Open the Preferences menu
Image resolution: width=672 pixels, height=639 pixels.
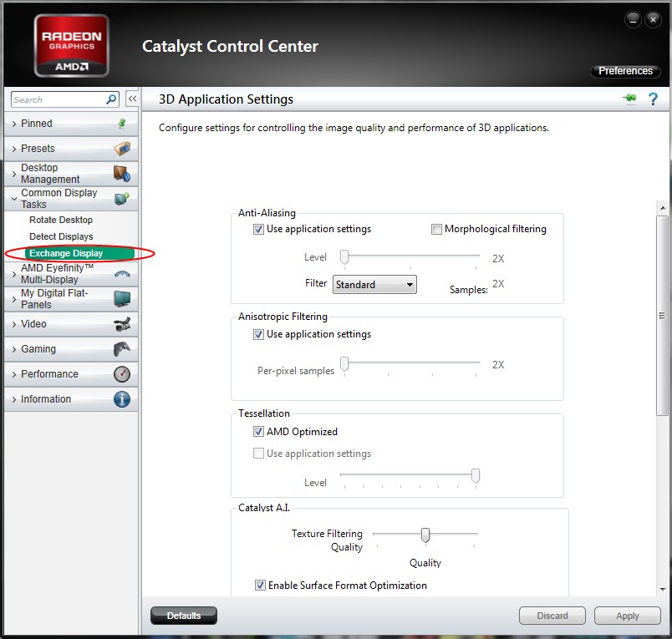(625, 71)
